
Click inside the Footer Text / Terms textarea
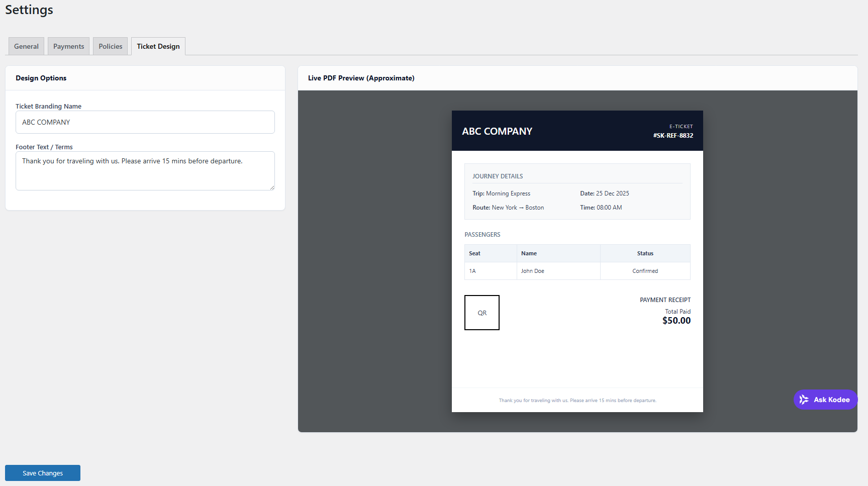(x=145, y=170)
